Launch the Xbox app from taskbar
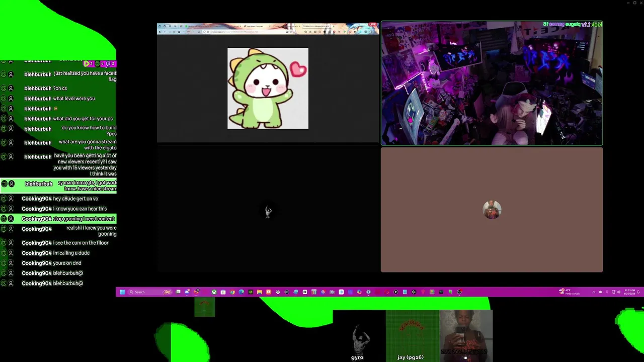 (214, 292)
